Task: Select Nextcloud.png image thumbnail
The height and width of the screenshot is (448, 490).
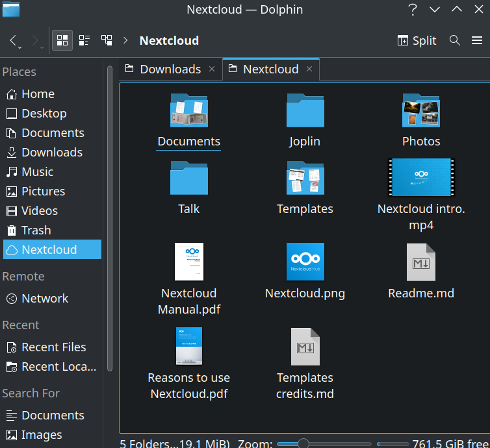Action: (x=305, y=262)
